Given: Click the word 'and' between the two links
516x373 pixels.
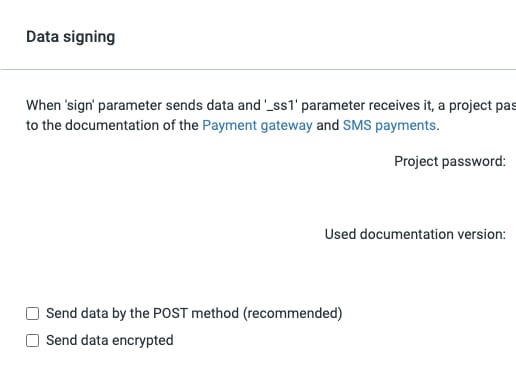Looking at the screenshot, I should click(328, 126).
